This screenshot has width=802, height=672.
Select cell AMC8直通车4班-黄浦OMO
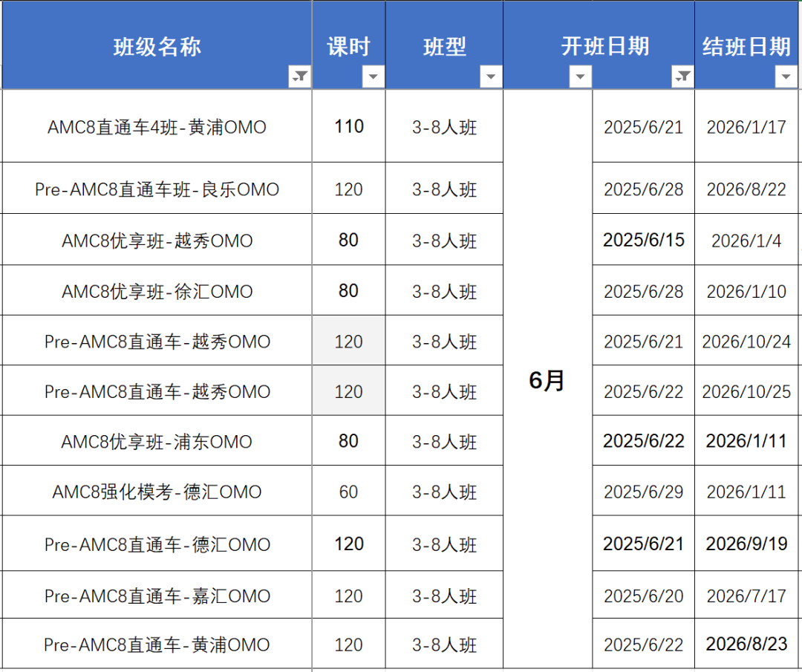(x=157, y=126)
